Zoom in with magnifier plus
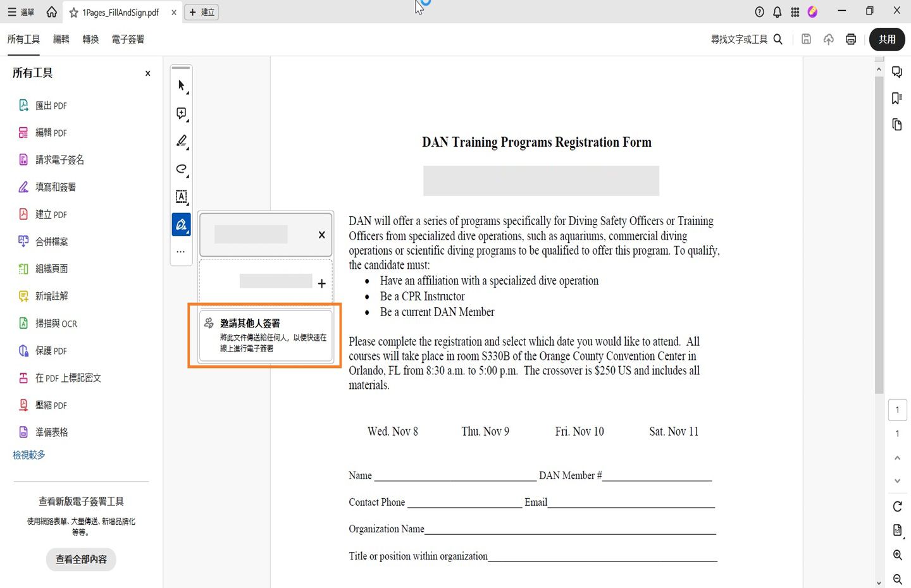Screen dimensions: 911x588 point(897,555)
